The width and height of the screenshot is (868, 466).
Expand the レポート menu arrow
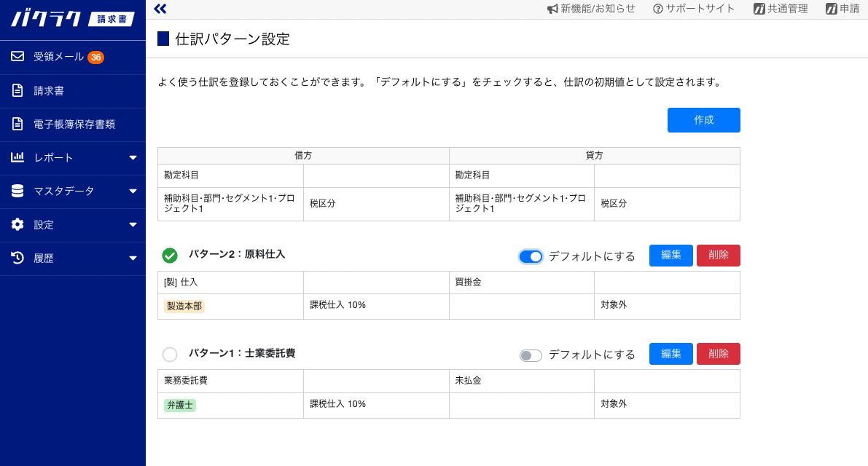(133, 158)
